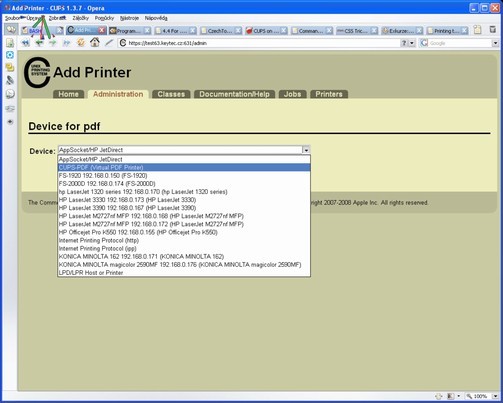503x403 pixels.
Task: Click the Google search input field
Action: coord(459,43)
